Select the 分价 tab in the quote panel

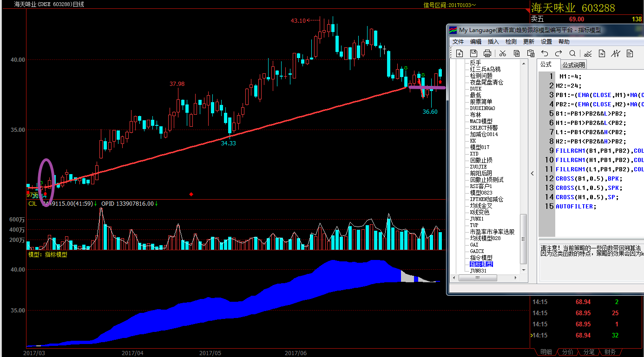tap(567, 352)
